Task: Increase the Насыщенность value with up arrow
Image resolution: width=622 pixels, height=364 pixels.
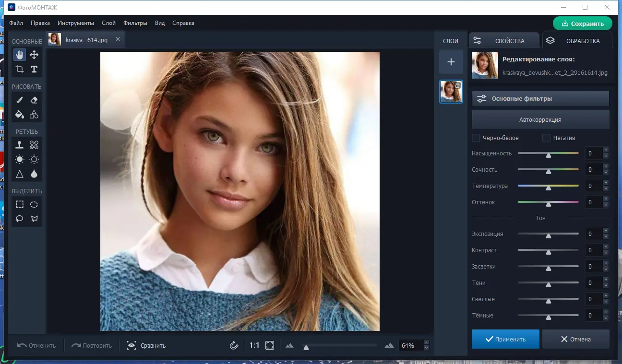Action: [606, 151]
